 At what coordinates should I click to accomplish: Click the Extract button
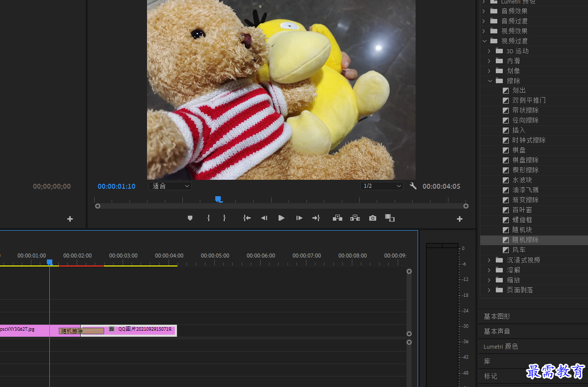355,218
